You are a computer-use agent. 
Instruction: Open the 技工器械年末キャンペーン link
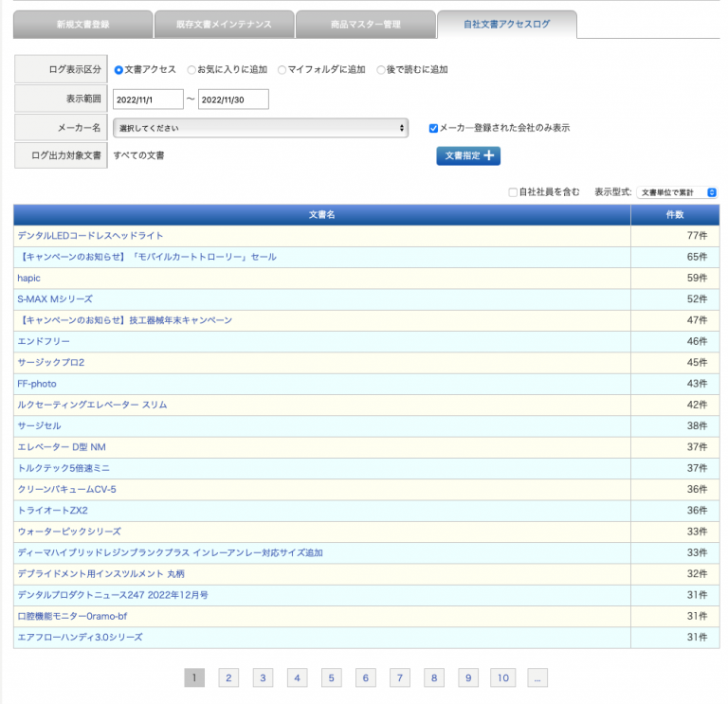coord(125,320)
